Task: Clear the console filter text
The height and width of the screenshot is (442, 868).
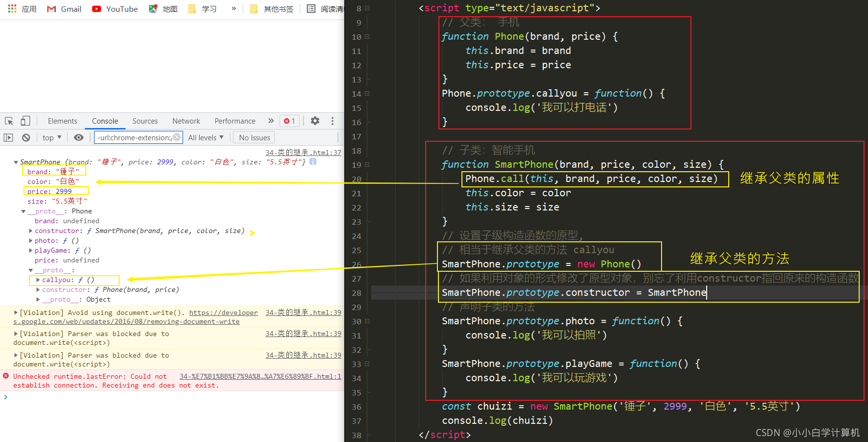Action: click(x=177, y=137)
